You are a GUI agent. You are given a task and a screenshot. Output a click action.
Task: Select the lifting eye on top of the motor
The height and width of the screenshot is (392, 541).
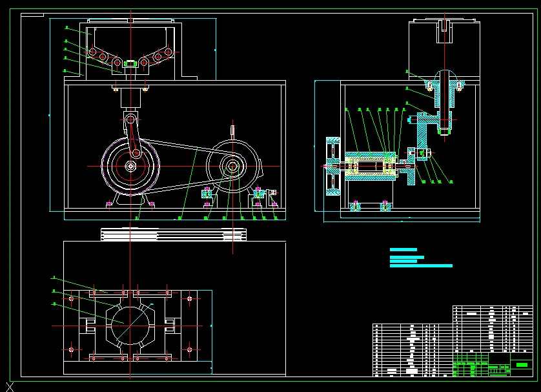click(232, 132)
